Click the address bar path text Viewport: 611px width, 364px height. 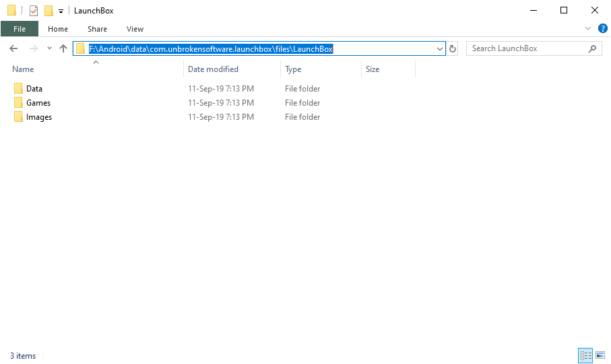211,48
